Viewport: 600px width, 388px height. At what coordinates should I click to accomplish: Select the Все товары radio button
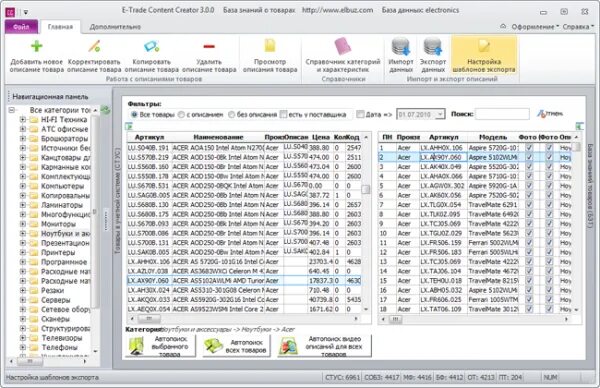134,114
